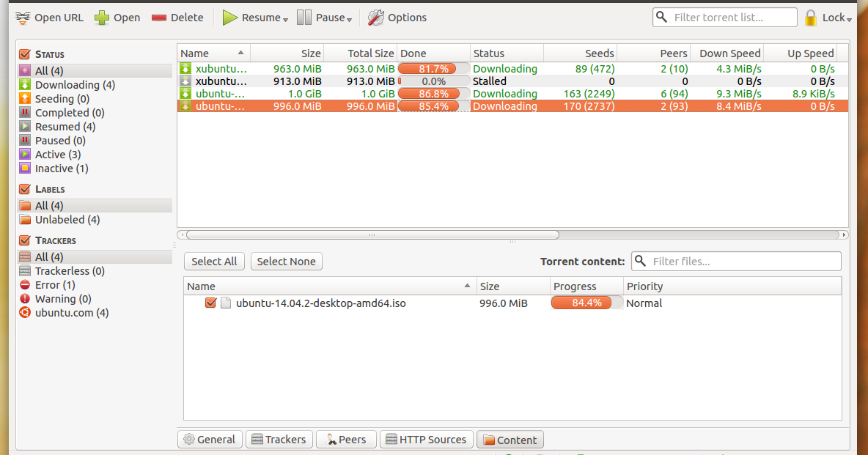Open the Options dialog icon
Image resolution: width=868 pixels, height=455 pixels.
click(375, 17)
